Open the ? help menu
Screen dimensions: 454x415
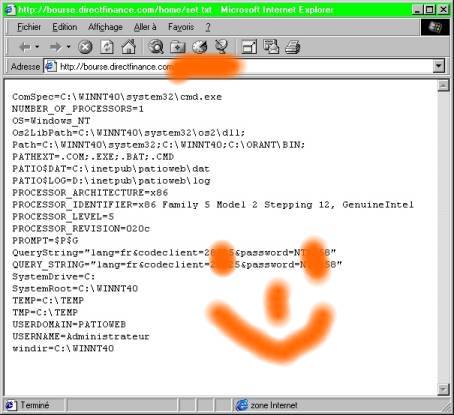click(x=208, y=27)
